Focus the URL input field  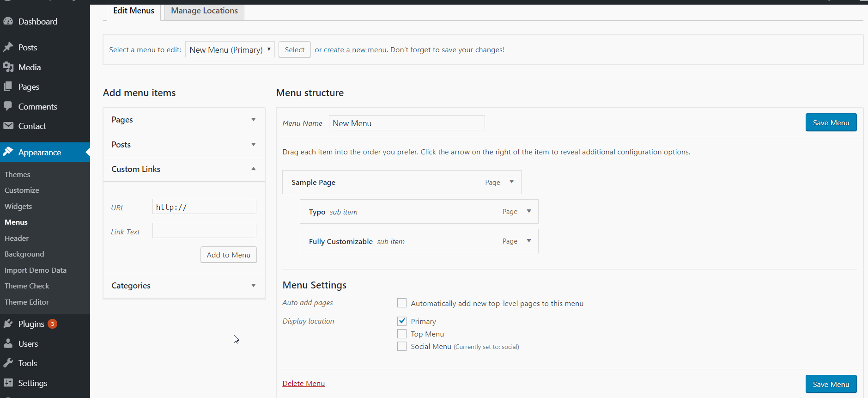point(204,207)
